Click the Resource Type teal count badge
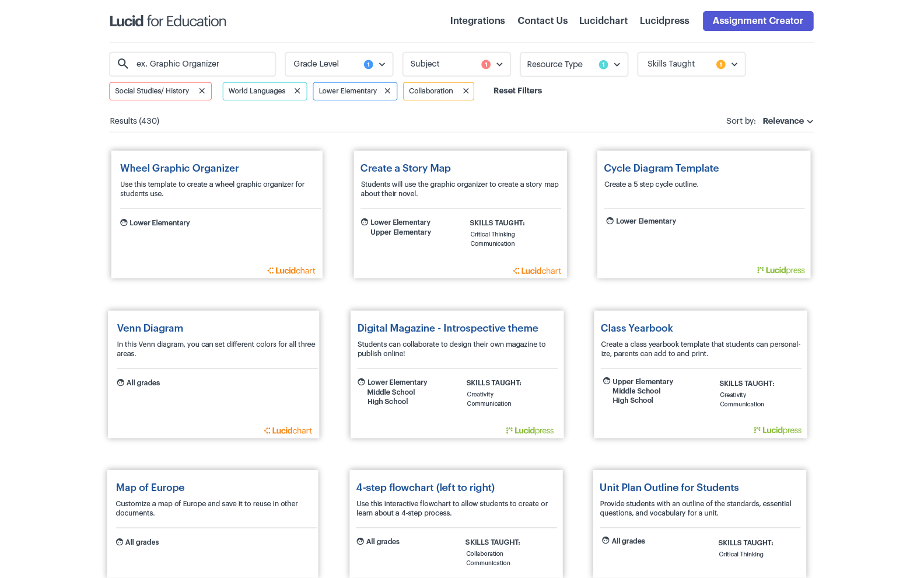This screenshot has height=578, width=924. point(603,65)
